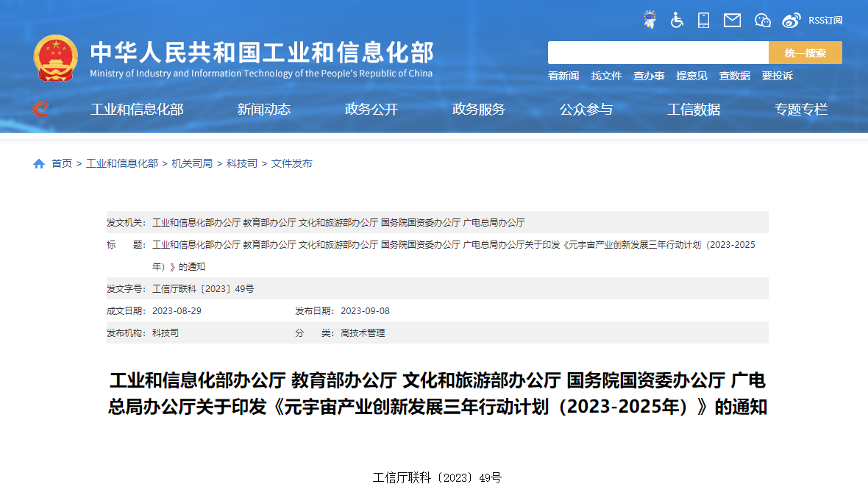Click the envelope mail icon

[732, 21]
